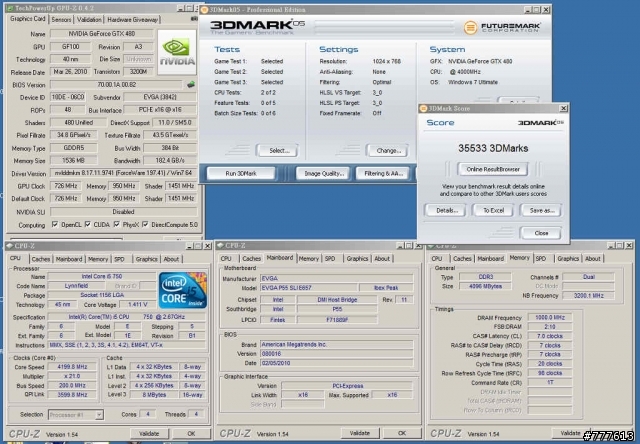Toggle the CUDA checkbox in GPU-Z
Viewport: 640px width, 444px height.
(x=87, y=224)
